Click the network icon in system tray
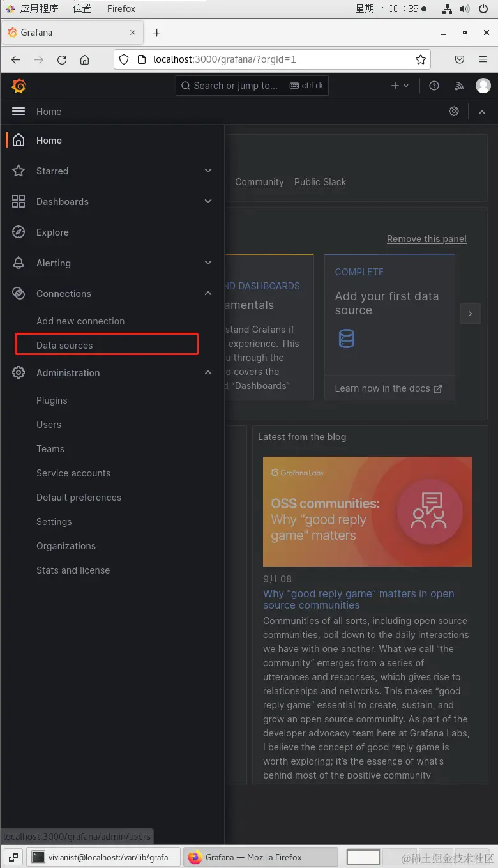 (x=447, y=9)
